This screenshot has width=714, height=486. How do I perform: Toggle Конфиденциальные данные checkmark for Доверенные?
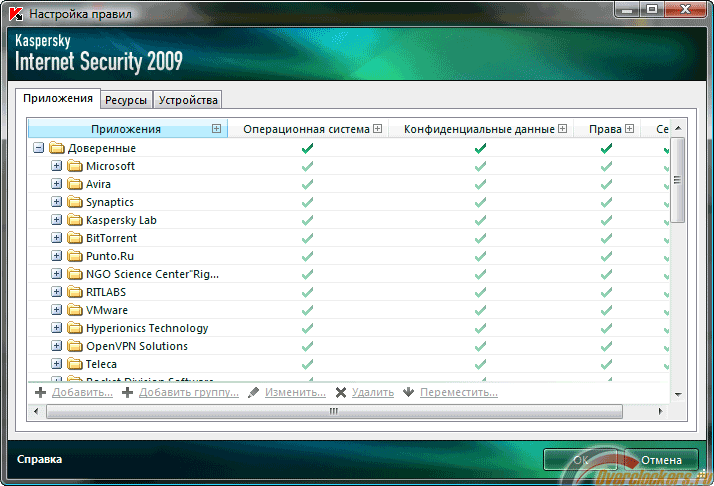point(480,148)
